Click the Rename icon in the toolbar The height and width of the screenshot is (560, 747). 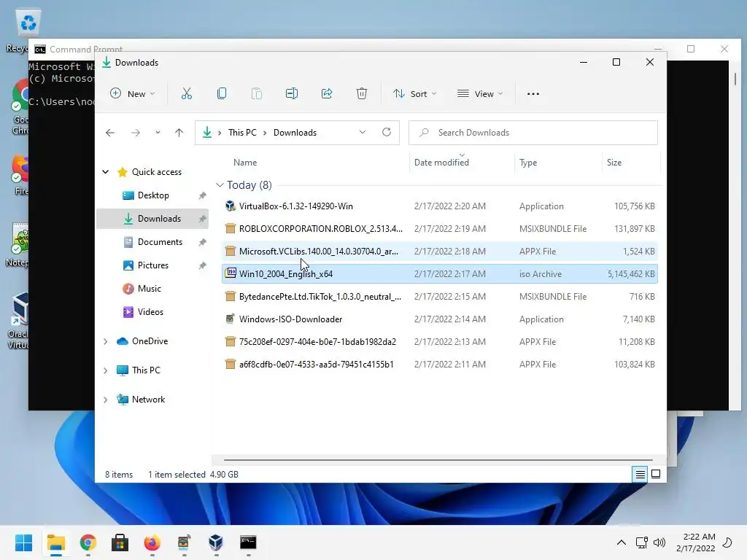point(292,94)
